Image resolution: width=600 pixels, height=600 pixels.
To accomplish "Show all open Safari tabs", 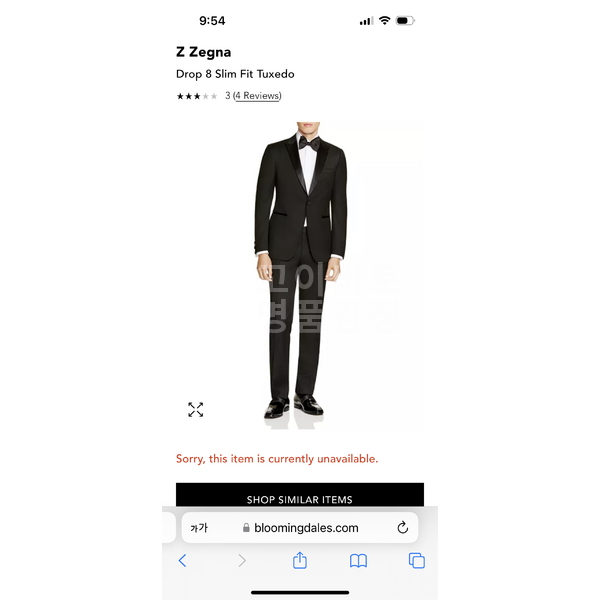I will point(417,561).
